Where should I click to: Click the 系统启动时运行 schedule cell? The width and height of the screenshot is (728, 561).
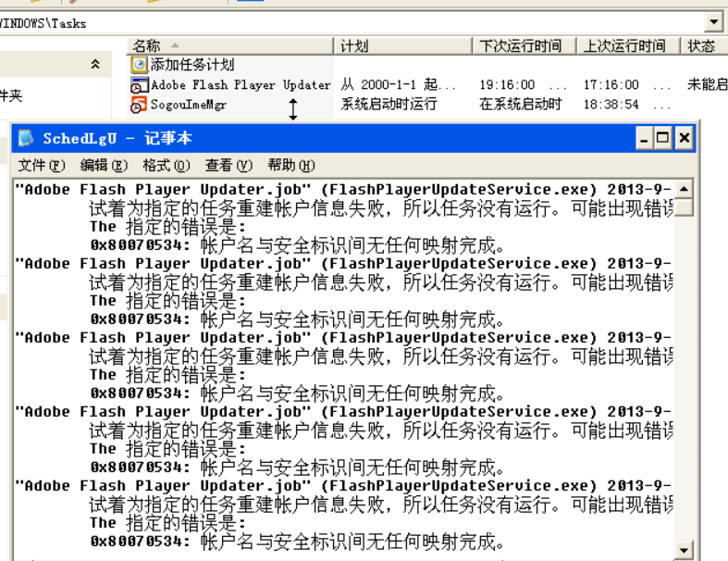[389, 104]
